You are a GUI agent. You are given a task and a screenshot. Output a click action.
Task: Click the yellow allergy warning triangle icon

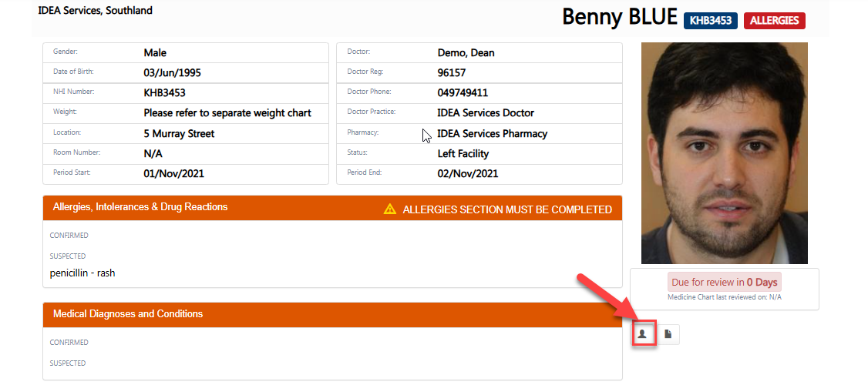tap(390, 209)
